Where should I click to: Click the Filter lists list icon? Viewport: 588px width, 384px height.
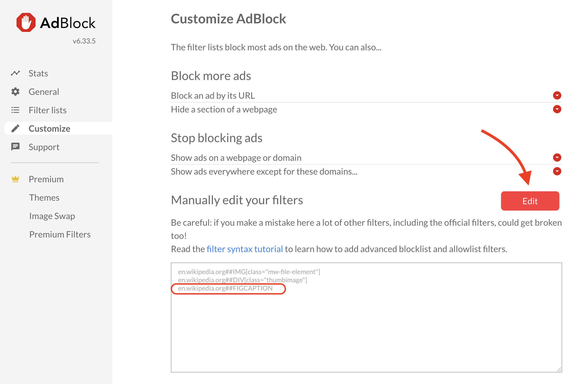[15, 110]
